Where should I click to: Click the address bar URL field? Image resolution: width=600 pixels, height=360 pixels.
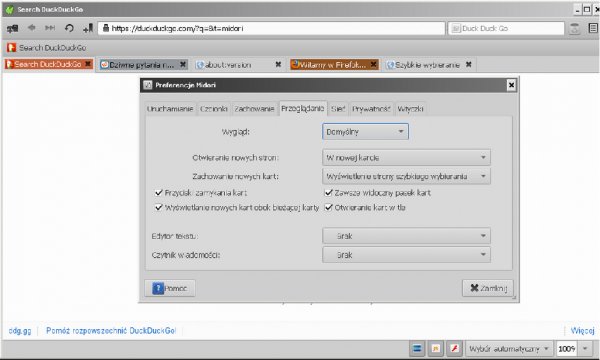271,28
